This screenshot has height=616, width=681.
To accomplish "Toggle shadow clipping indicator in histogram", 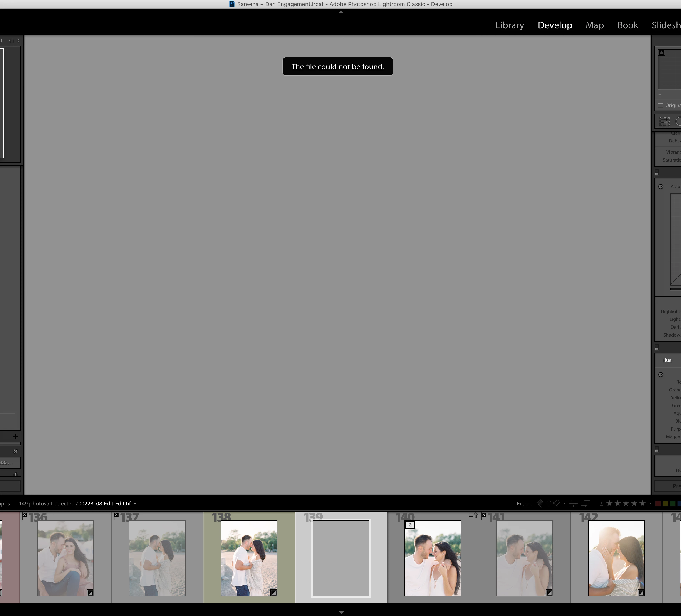I will tap(662, 53).
